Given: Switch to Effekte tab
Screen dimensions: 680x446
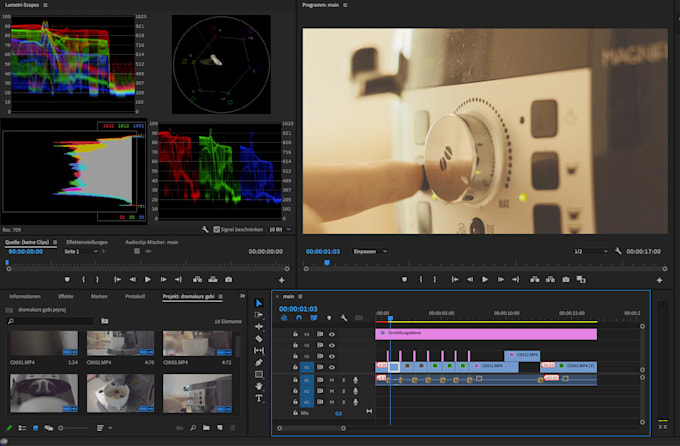Looking at the screenshot, I should click(66, 296).
